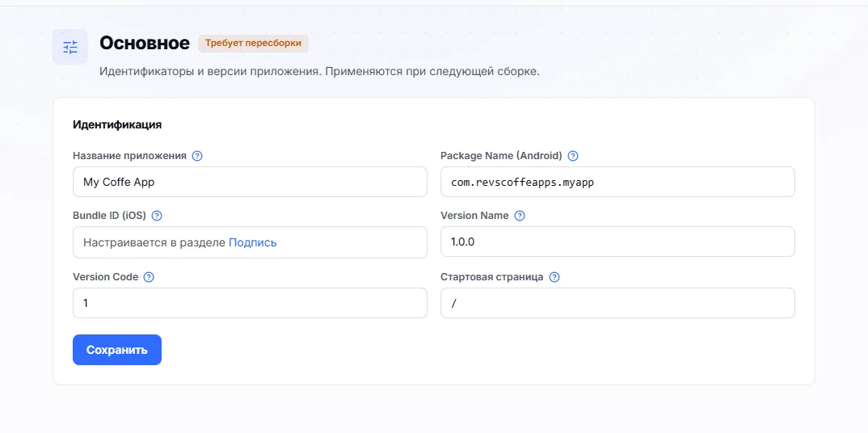
Task: Open help icon next to Version Name
Action: (x=519, y=216)
